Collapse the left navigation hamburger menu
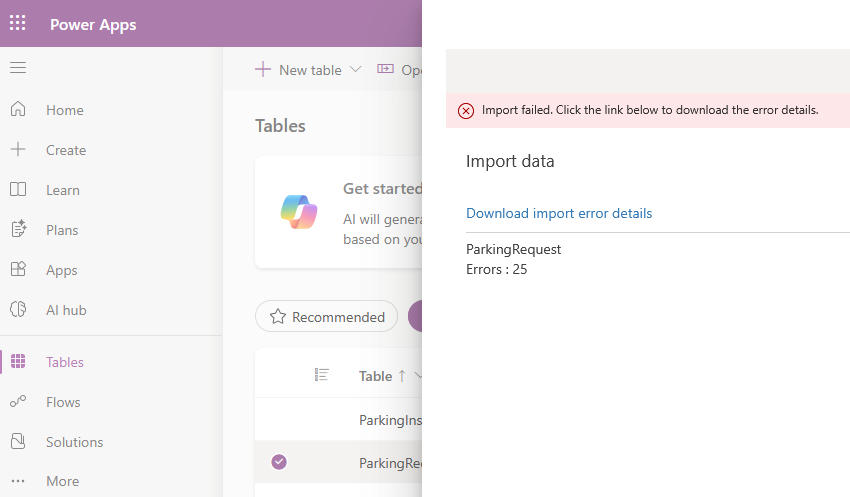The height and width of the screenshot is (497, 850). 18,68
